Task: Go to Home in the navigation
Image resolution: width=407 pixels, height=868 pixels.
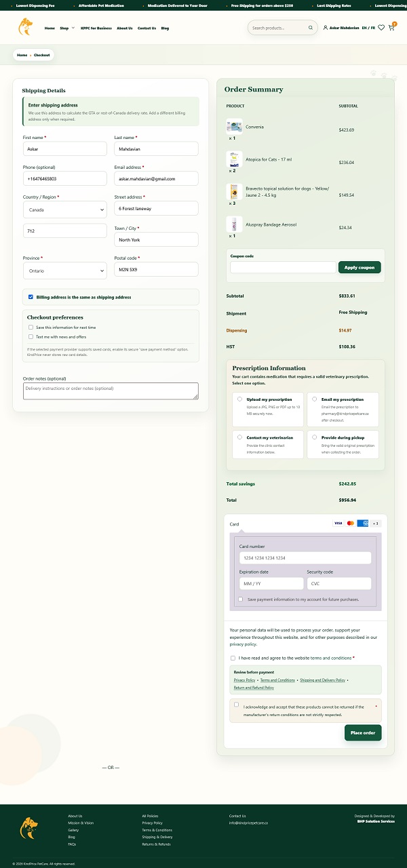Action: click(x=50, y=28)
